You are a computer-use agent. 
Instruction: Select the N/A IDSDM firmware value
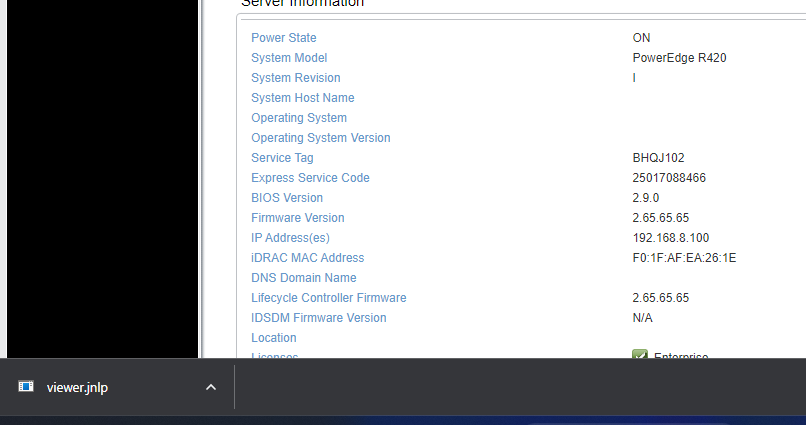coord(643,318)
